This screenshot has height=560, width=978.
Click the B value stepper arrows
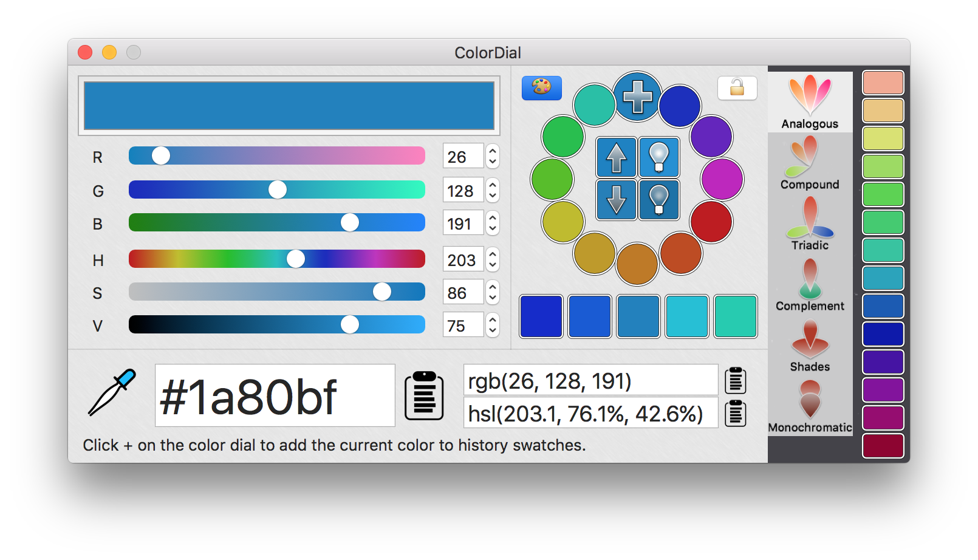click(x=493, y=223)
